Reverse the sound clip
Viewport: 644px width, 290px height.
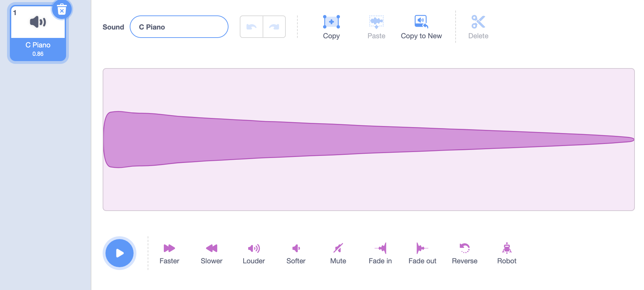pyautogui.click(x=464, y=249)
